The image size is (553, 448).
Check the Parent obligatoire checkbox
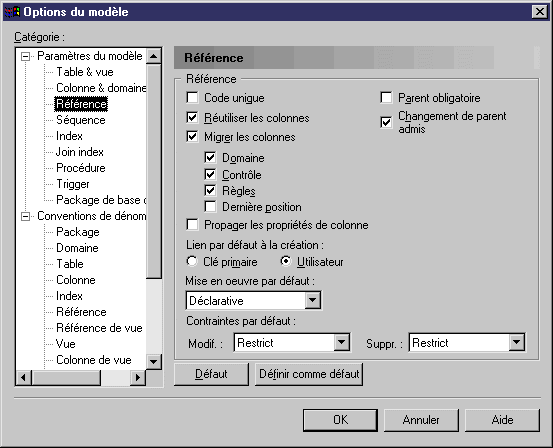[x=387, y=98]
